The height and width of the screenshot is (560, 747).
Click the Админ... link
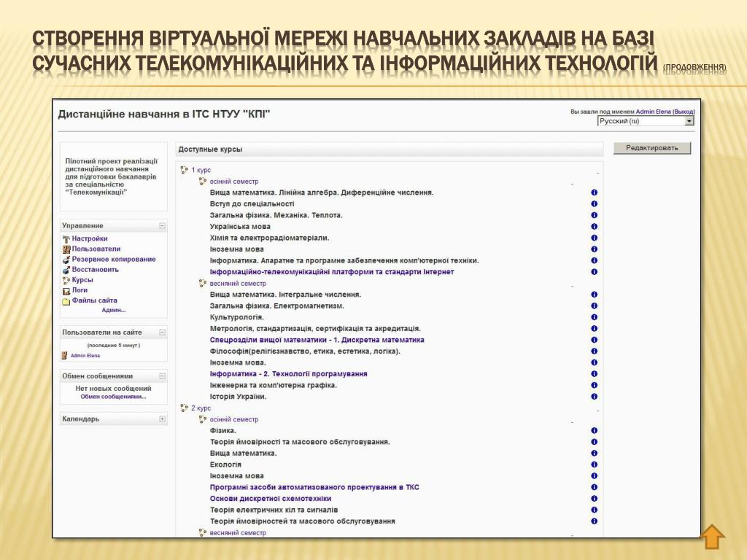113,310
